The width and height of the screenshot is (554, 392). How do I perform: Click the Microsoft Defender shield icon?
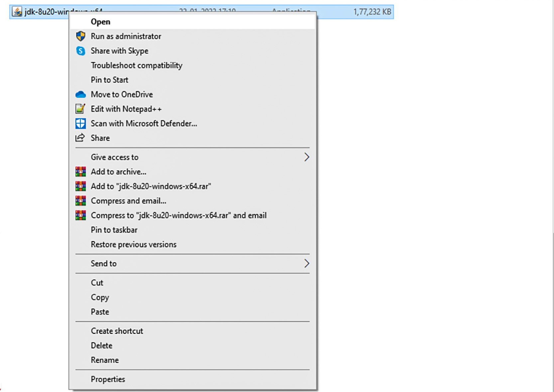[x=80, y=123]
